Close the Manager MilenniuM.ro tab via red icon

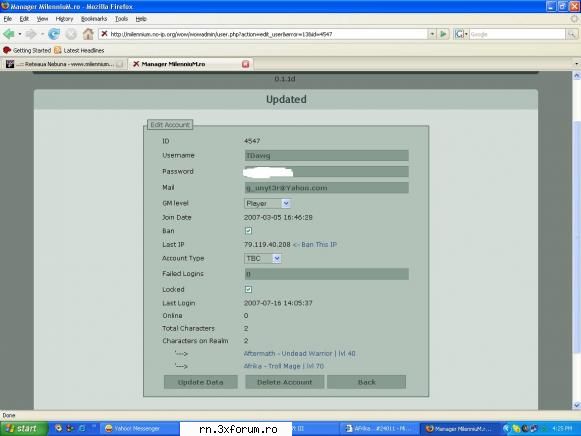point(245,64)
